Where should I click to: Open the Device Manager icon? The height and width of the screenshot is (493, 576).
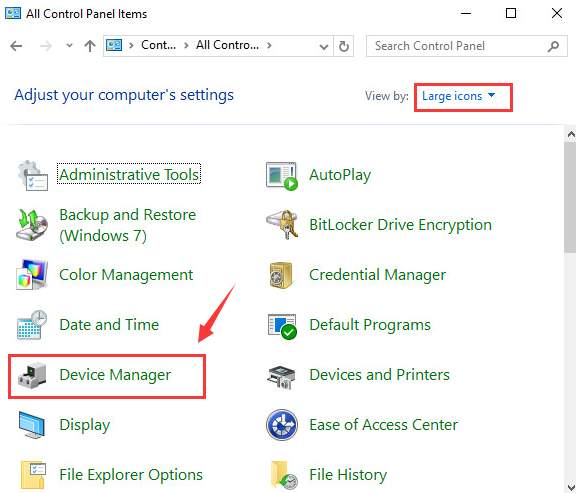click(32, 375)
